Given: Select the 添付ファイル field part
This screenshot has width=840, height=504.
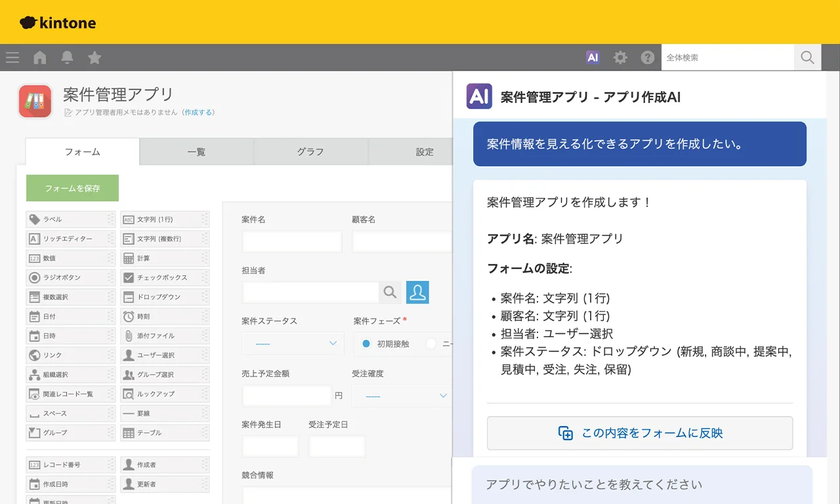Looking at the screenshot, I should (165, 335).
